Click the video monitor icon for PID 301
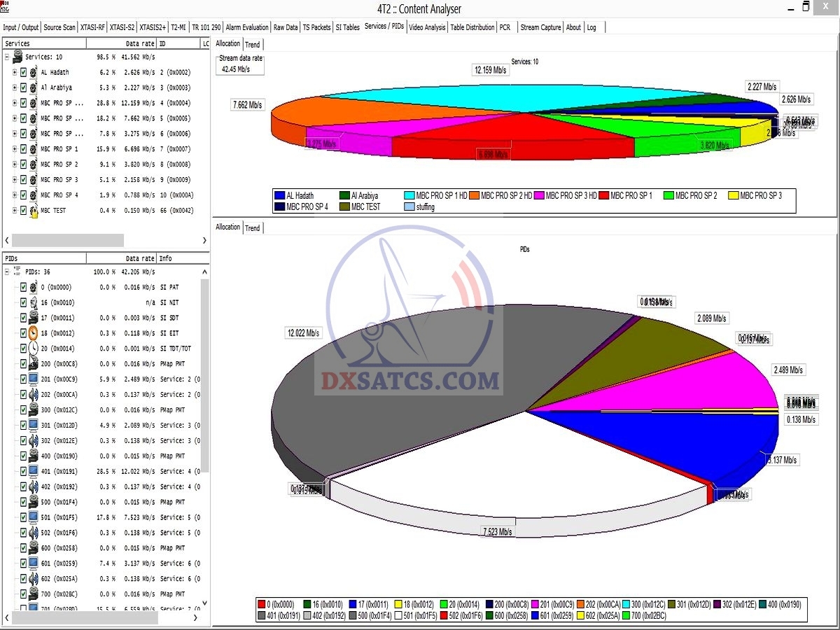This screenshot has height=630, width=840. coord(33,425)
